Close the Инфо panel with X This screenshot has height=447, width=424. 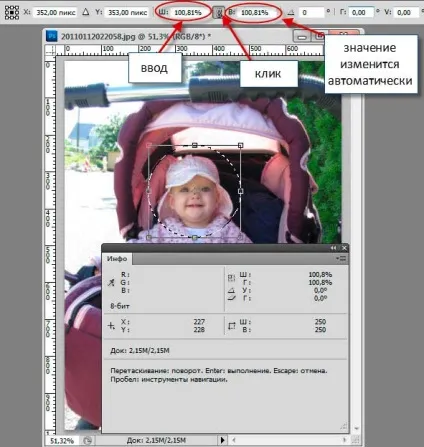344,248
